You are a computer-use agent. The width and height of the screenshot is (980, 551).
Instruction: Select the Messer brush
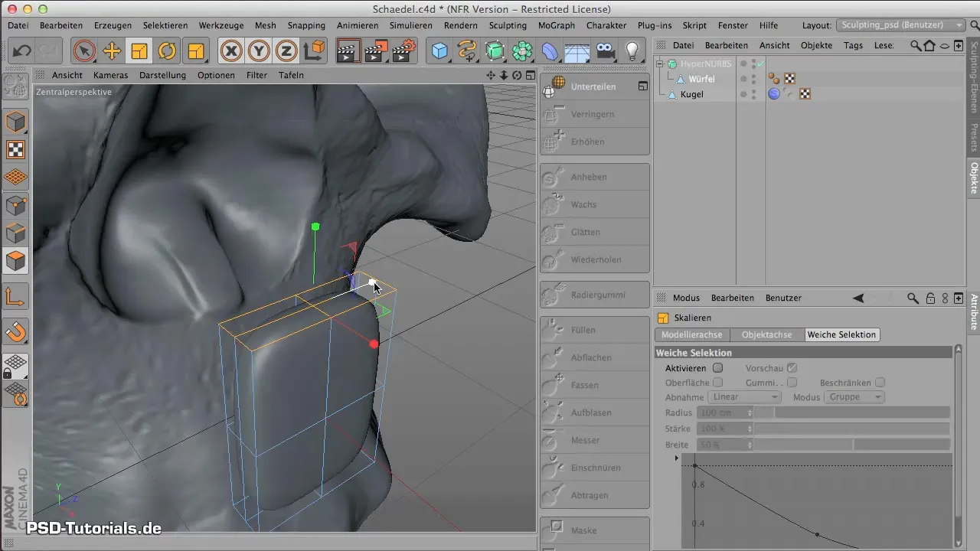595,441
